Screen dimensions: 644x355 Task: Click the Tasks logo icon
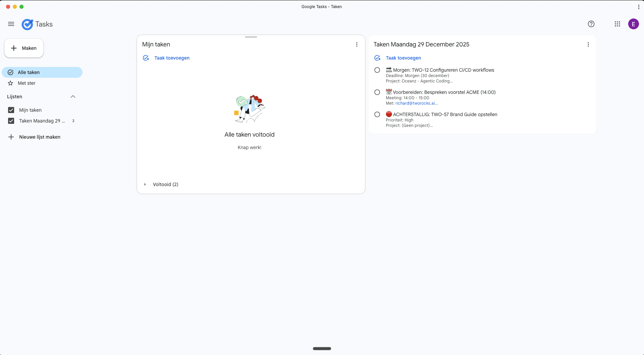[x=27, y=24]
